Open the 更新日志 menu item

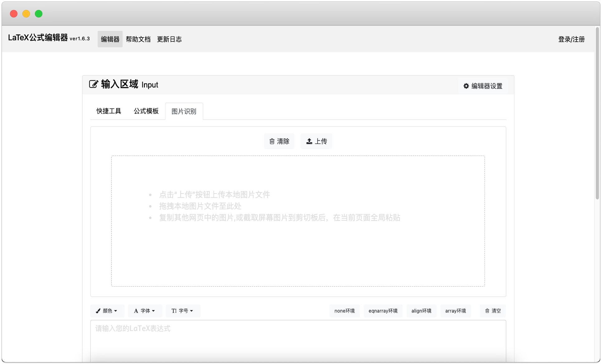click(x=169, y=39)
